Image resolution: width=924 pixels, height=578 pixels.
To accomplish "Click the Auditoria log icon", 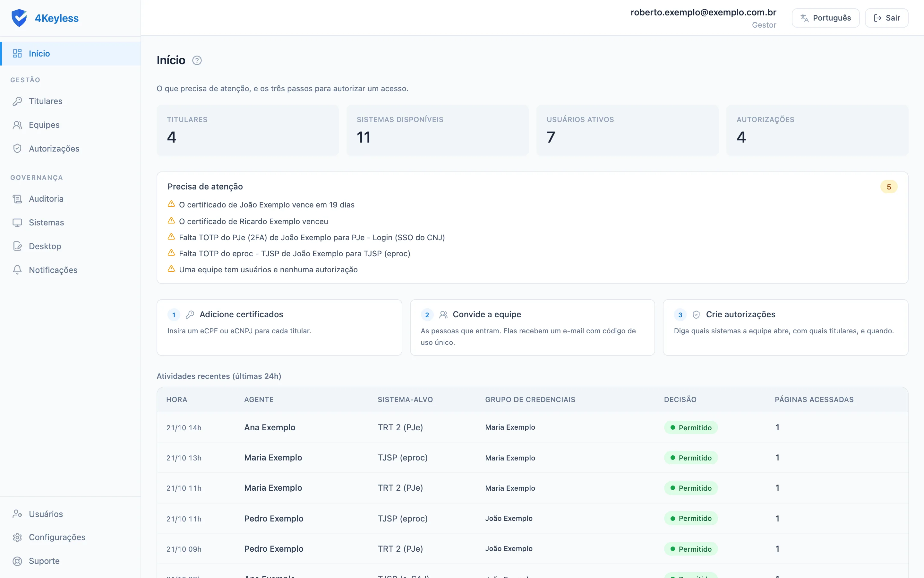I will click(x=17, y=199).
